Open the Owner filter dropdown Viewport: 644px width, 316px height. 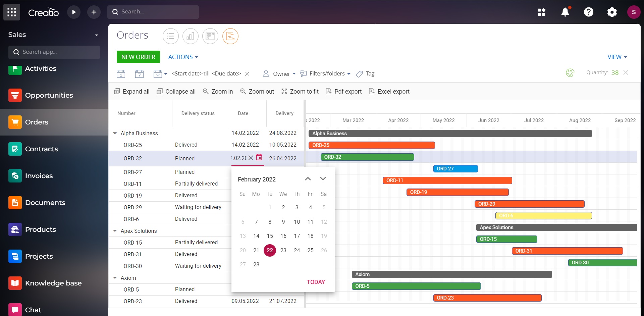tap(278, 73)
